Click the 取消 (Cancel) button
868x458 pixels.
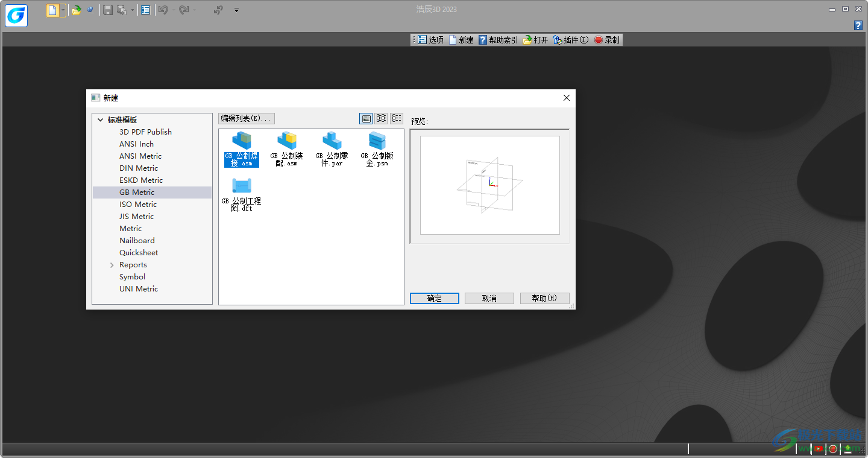[489, 298]
